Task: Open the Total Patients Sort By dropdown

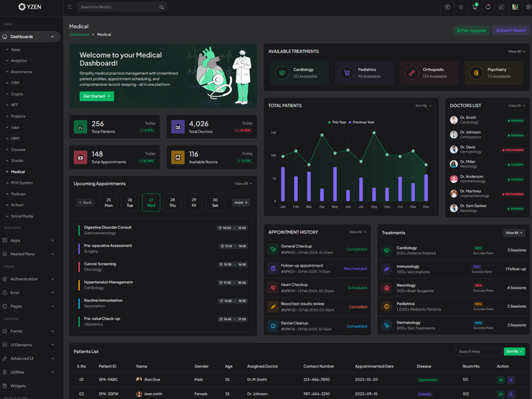Action: click(x=423, y=106)
